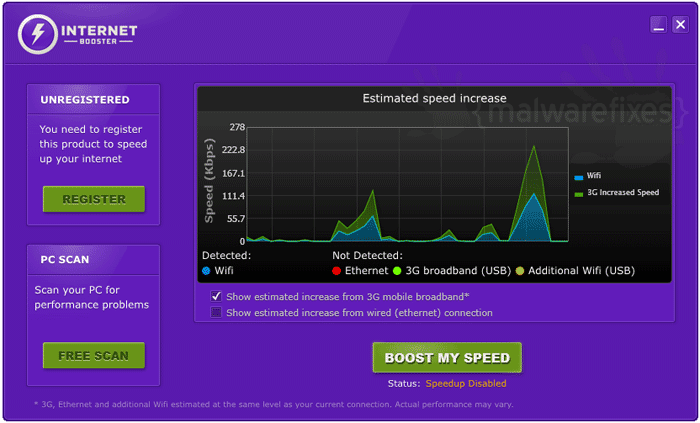Close the Internet Booster window
Viewport: 700px width, 423px height.
click(x=680, y=25)
